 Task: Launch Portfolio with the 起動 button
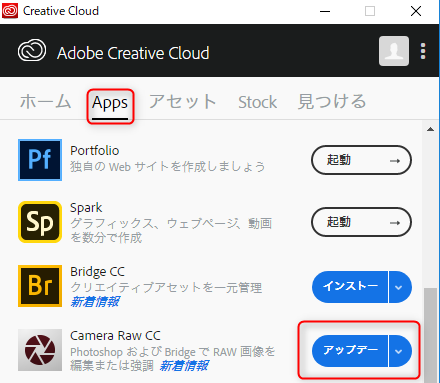pos(361,160)
